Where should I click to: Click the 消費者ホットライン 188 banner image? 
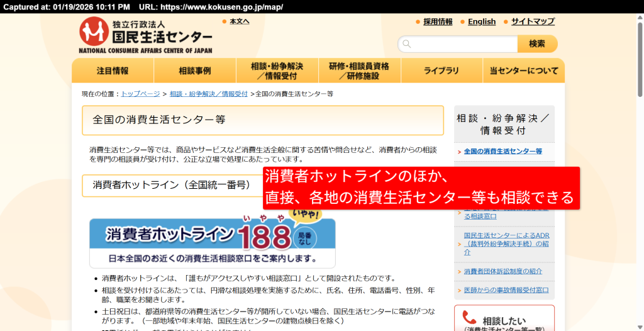(x=213, y=240)
